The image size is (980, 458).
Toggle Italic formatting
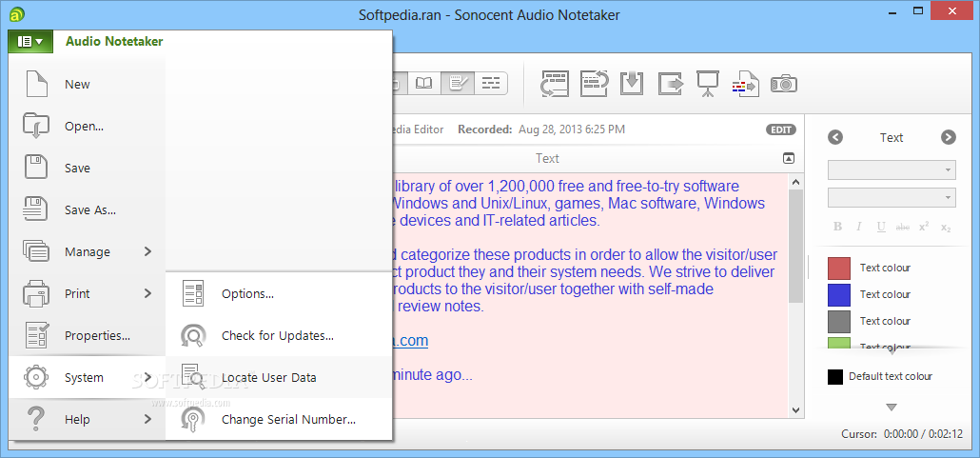(859, 227)
